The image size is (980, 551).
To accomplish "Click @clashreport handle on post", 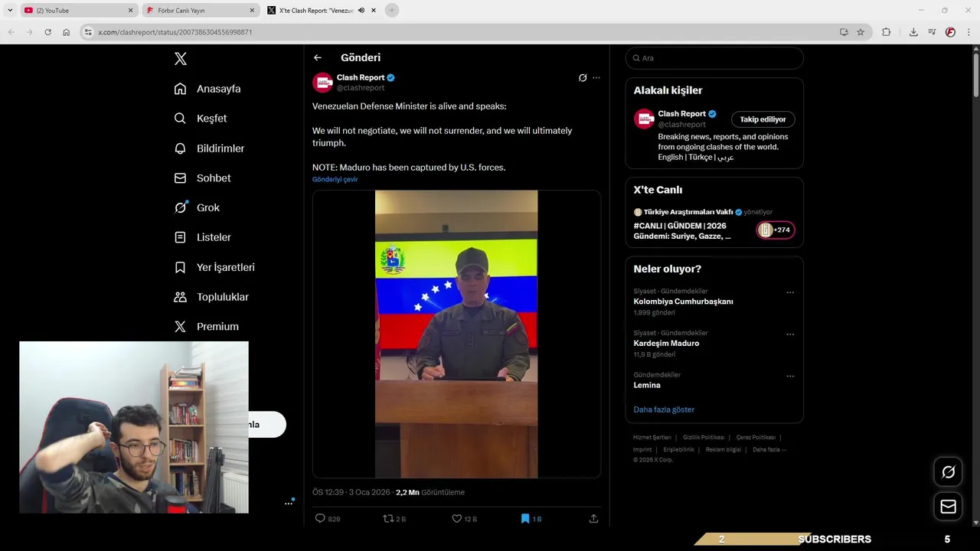I will pyautogui.click(x=361, y=88).
